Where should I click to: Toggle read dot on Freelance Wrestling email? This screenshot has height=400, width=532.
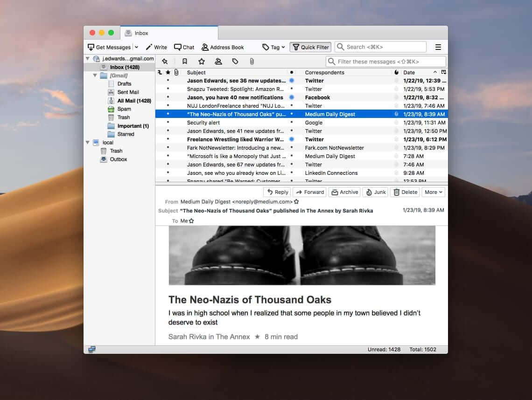(x=292, y=139)
